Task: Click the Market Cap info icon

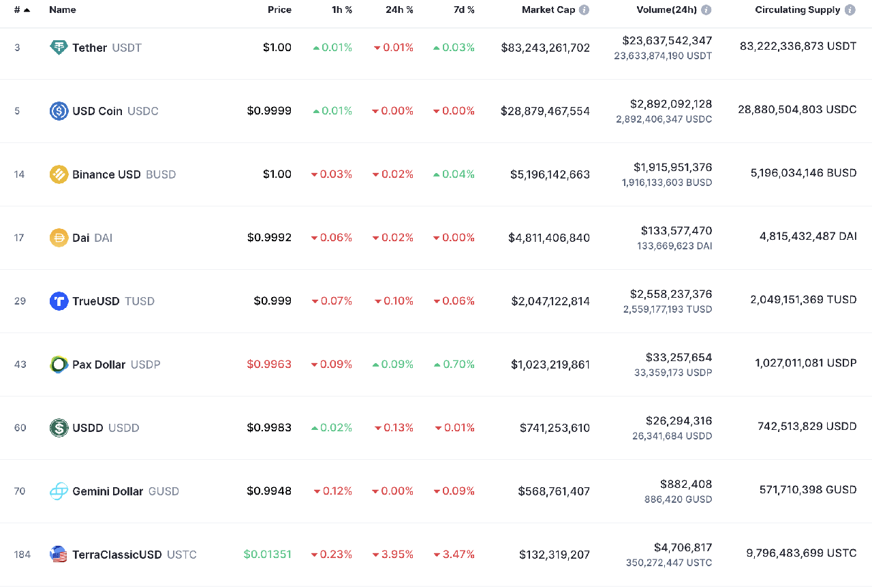Action: 585,10
